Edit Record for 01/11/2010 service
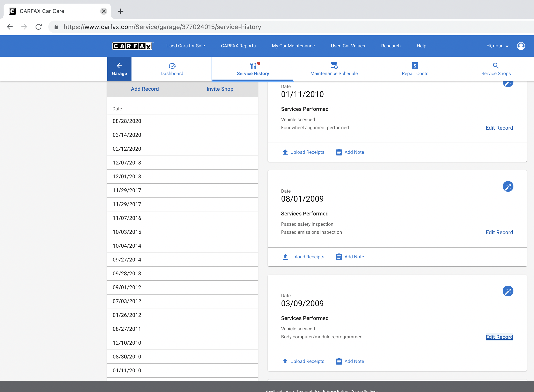Image resolution: width=534 pixels, height=392 pixels. [x=499, y=128]
